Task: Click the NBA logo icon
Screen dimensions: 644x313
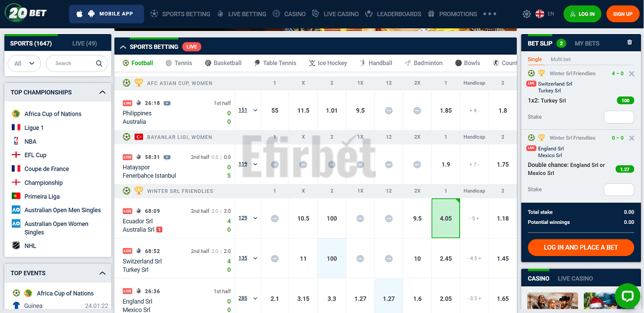Action: pos(16,142)
